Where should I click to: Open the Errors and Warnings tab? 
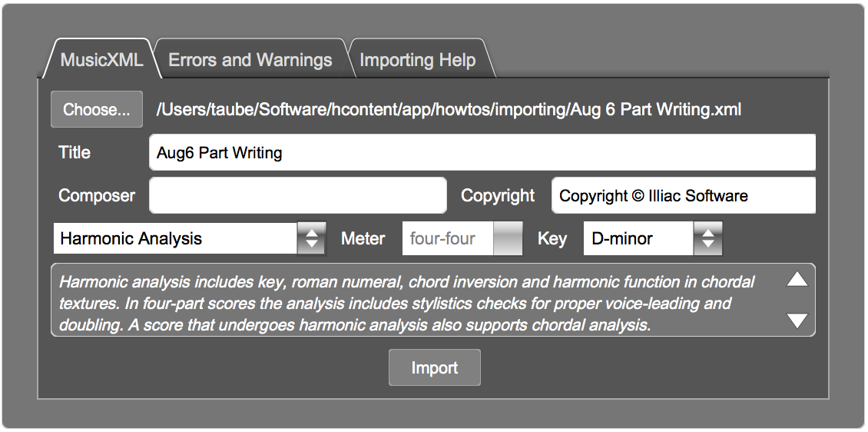pyautogui.click(x=250, y=60)
